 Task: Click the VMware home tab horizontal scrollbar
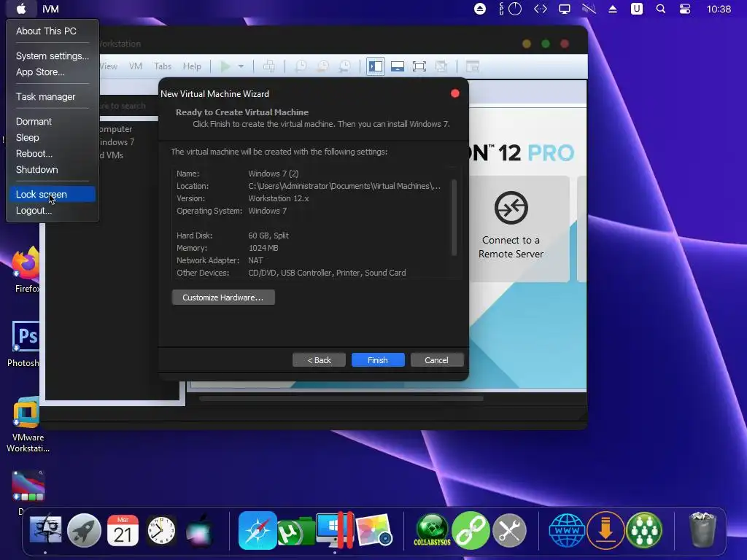341,399
